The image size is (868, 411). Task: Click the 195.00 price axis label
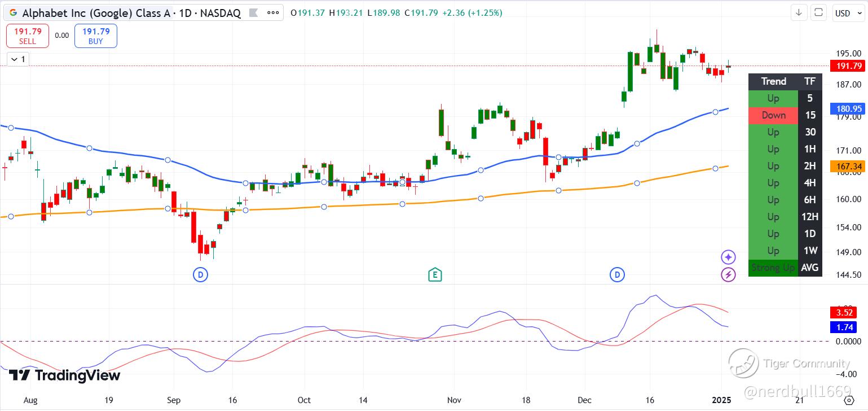[849, 54]
